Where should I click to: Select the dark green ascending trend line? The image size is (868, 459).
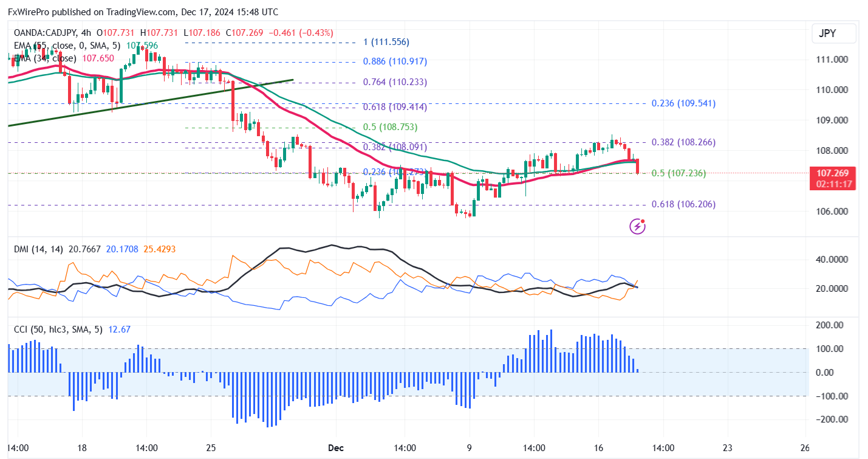[151, 102]
